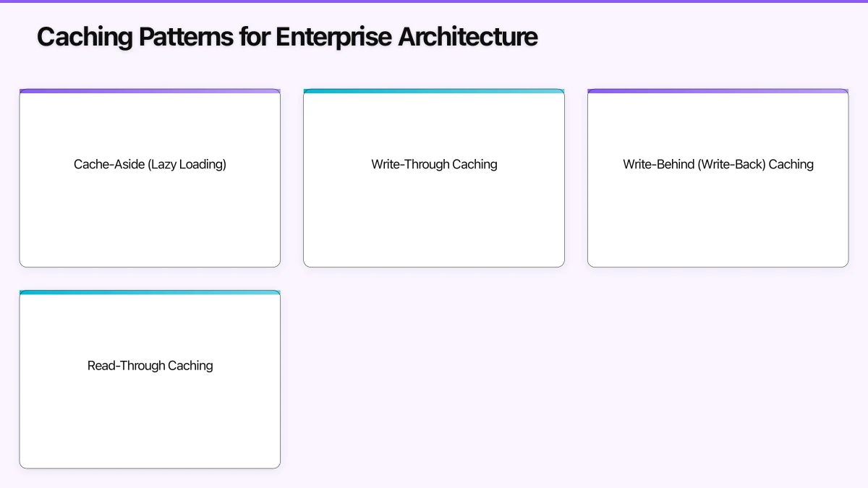Screen dimensions: 868x488
Task: Click the Read-Through Caching text label
Action: [x=150, y=366]
